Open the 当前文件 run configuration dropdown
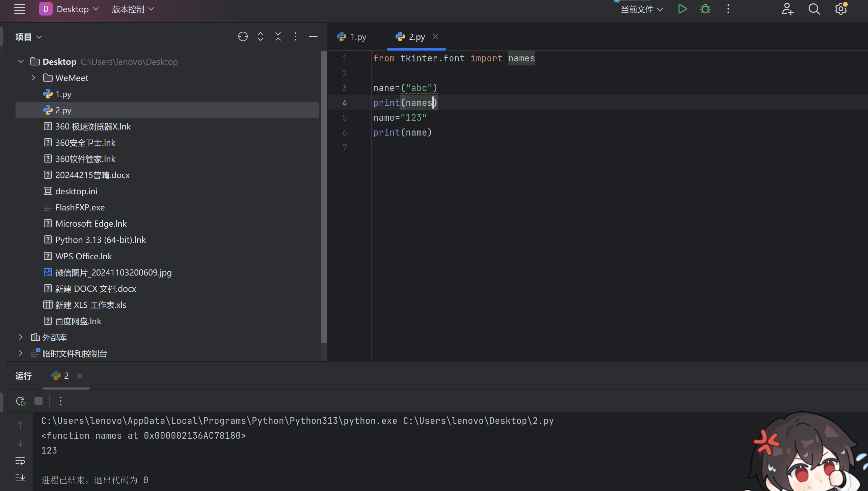This screenshot has width=868, height=491. [x=642, y=9]
